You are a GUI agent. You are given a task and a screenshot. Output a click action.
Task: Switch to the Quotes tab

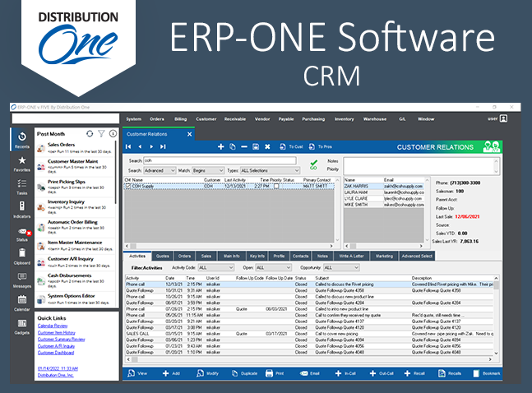(163, 256)
